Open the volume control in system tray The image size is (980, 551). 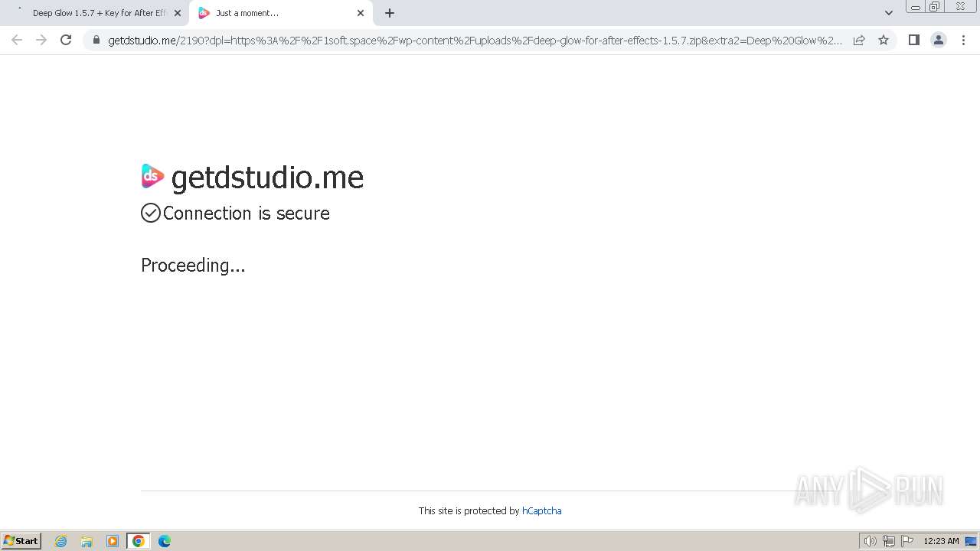point(871,541)
